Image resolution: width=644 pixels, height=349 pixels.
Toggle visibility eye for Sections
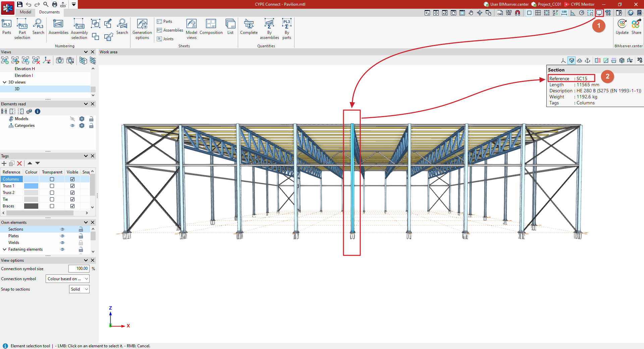tap(62, 229)
